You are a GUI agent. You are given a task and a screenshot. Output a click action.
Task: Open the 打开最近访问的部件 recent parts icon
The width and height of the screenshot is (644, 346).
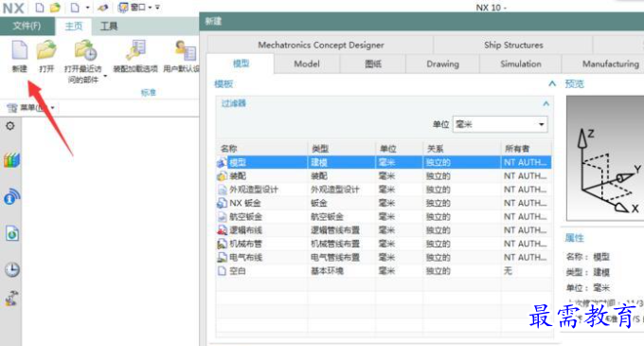pyautogui.click(x=85, y=50)
